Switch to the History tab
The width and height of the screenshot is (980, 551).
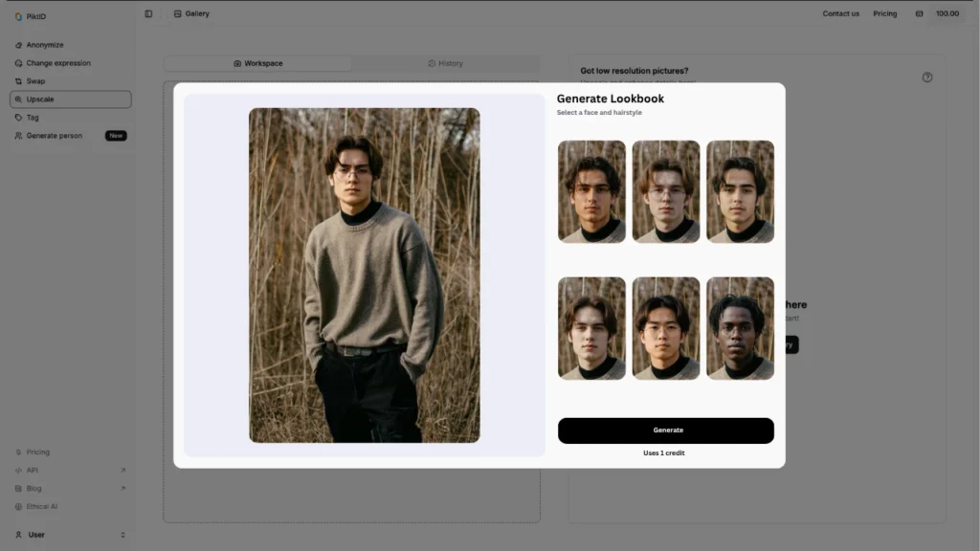tap(446, 63)
